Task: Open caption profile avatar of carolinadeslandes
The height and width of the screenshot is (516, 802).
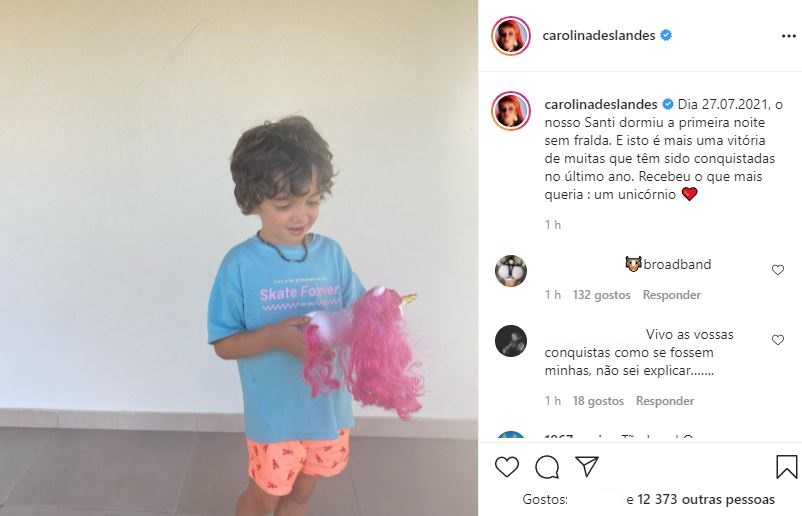Action: (x=510, y=110)
